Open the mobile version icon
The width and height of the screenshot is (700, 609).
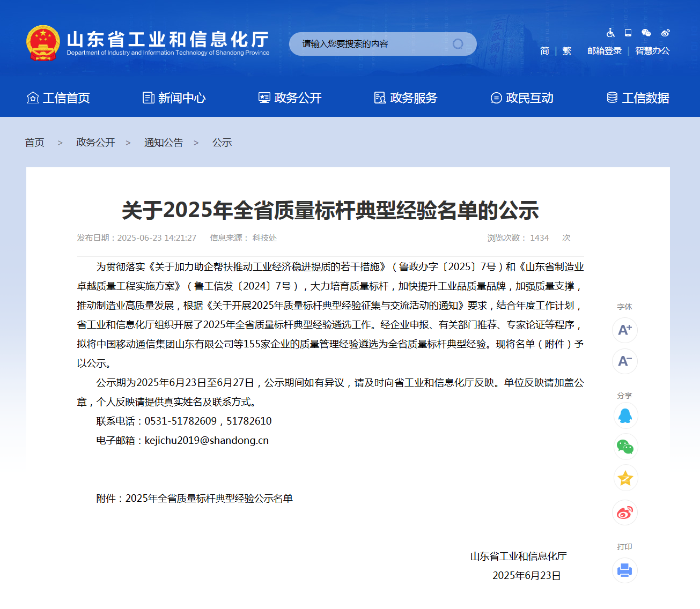pos(628,33)
